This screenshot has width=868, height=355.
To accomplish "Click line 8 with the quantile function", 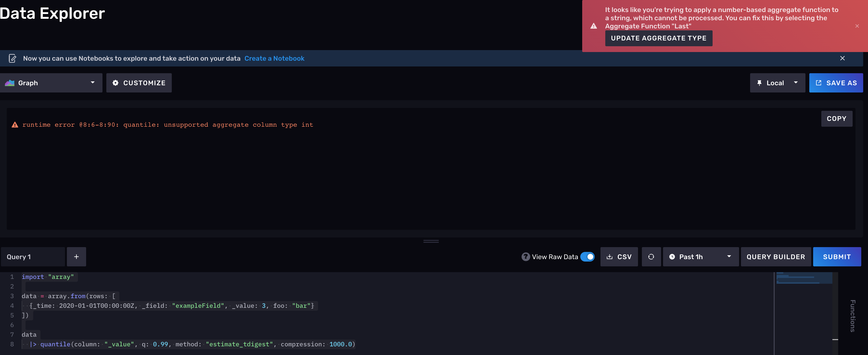I will tap(188, 344).
